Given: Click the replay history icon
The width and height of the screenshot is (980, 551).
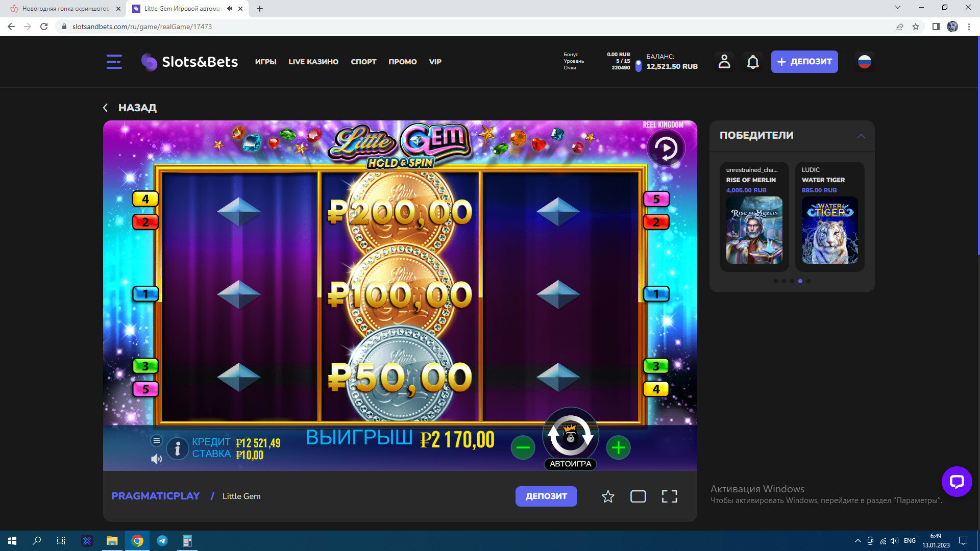Looking at the screenshot, I should (x=666, y=148).
